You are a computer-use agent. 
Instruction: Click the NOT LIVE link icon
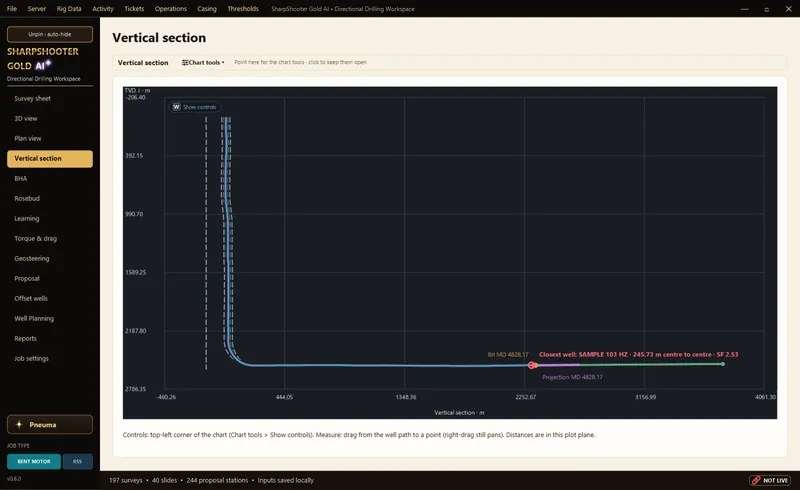point(756,480)
